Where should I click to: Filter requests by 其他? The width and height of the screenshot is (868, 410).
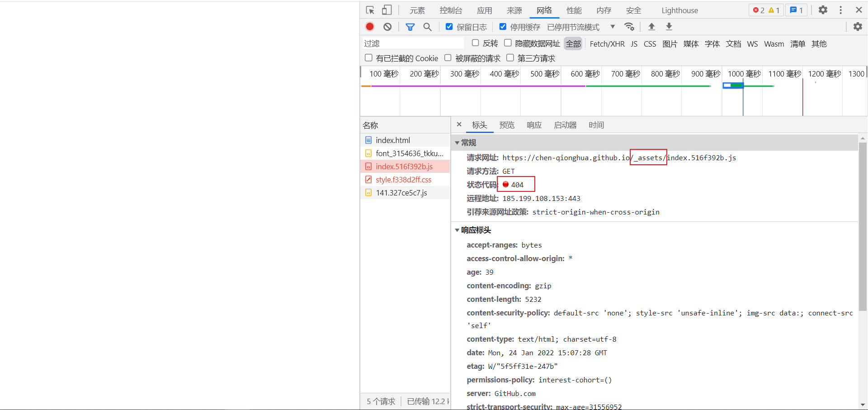[819, 44]
